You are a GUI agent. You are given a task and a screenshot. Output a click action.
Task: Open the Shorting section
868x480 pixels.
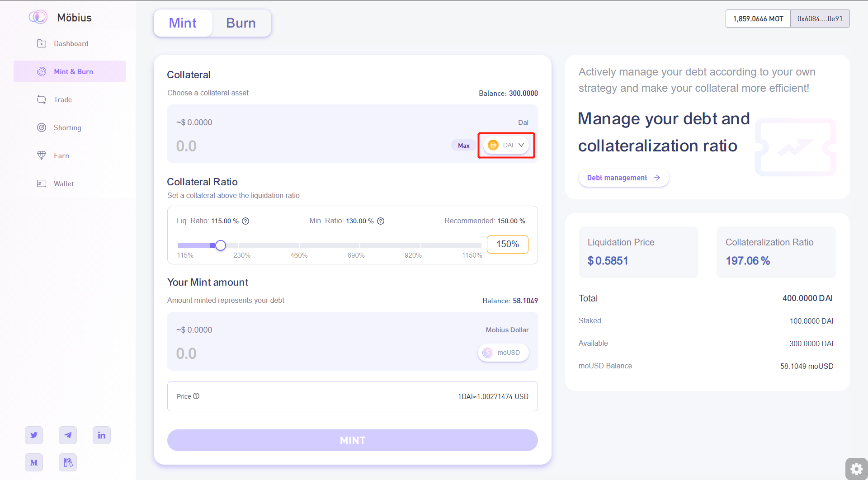click(x=70, y=127)
